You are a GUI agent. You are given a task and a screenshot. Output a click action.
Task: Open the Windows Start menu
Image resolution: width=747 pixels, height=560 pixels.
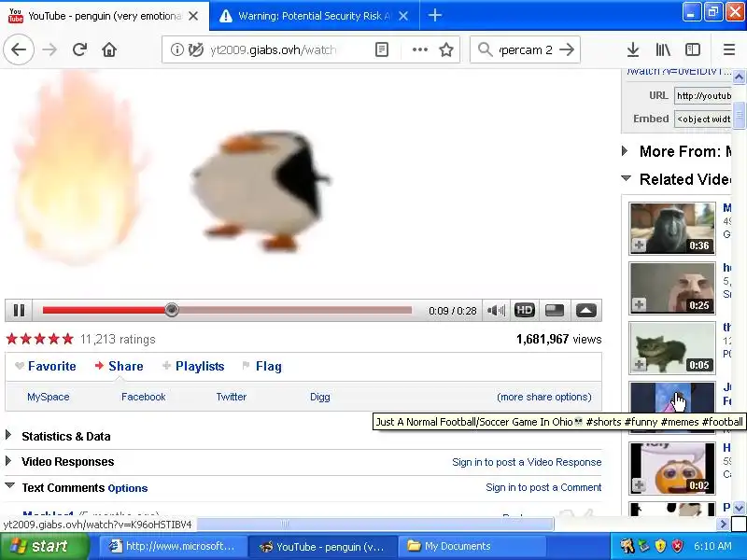[44, 546]
